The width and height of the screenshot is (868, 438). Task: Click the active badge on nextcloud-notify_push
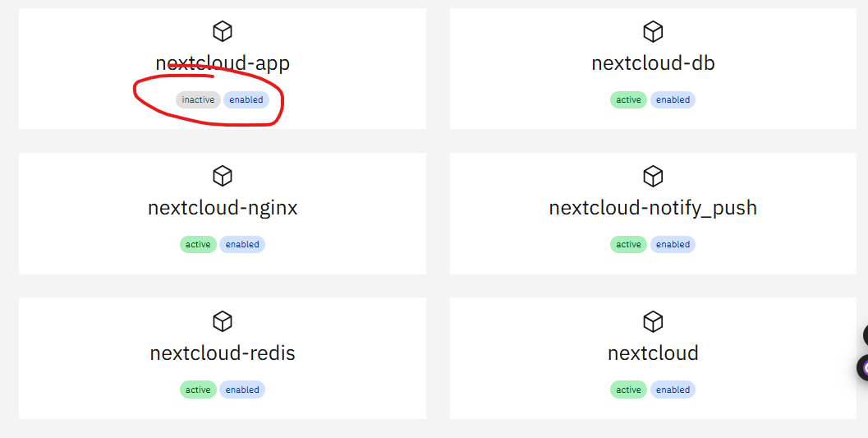point(628,244)
